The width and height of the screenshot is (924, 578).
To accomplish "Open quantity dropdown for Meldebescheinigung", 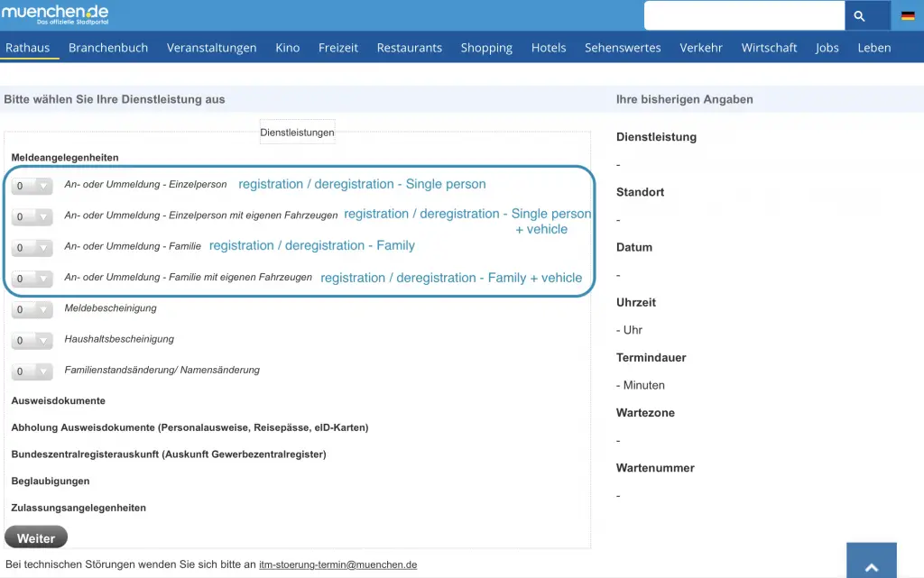I will (32, 309).
